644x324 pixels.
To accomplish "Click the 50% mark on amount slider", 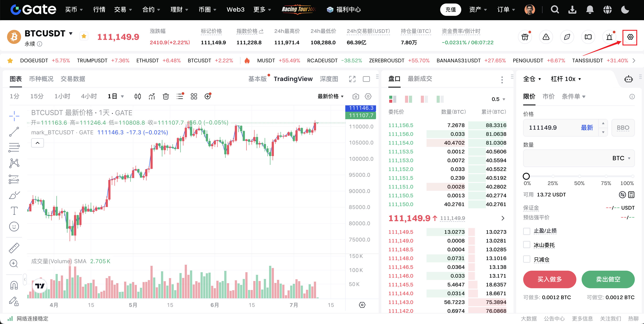I will [579, 176].
